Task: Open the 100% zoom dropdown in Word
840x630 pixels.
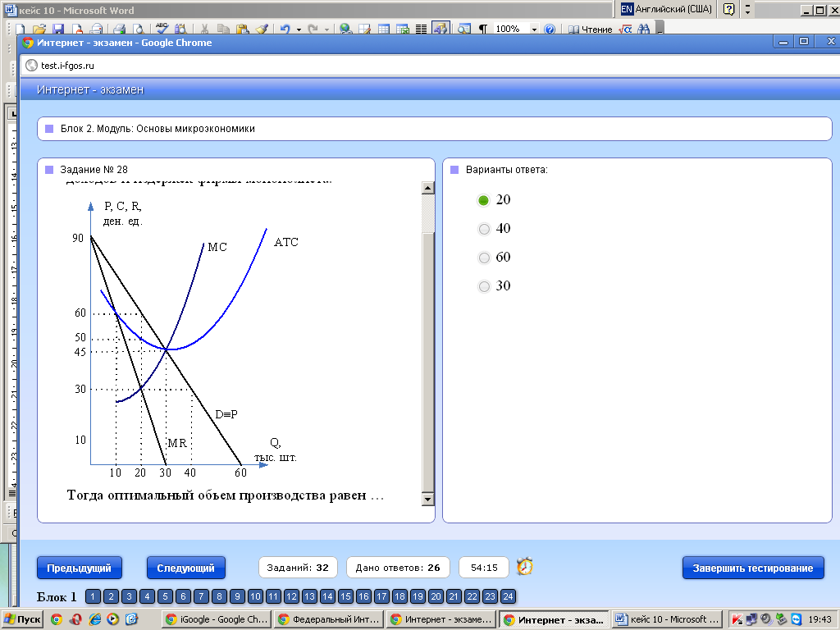Action: click(x=534, y=30)
